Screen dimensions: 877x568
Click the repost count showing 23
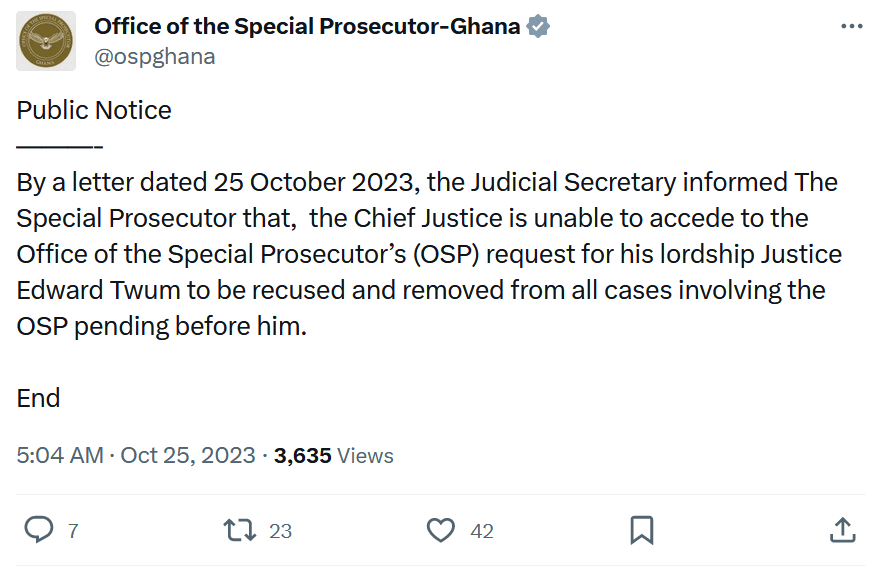281,531
